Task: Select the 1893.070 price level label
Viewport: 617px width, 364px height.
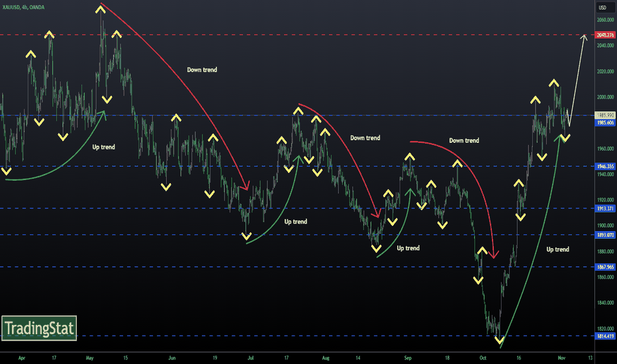Action: pos(605,235)
